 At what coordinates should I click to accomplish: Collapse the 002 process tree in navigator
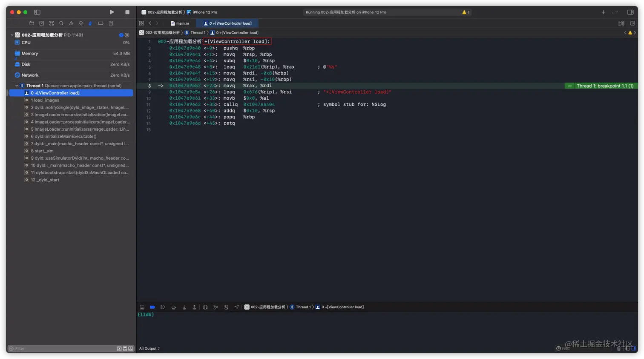point(12,35)
